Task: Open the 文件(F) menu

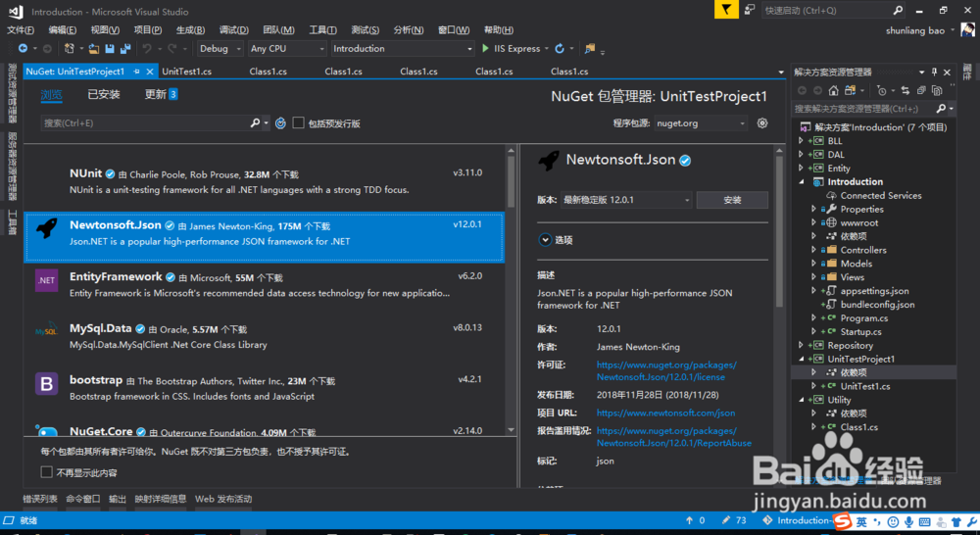Action: (21, 30)
